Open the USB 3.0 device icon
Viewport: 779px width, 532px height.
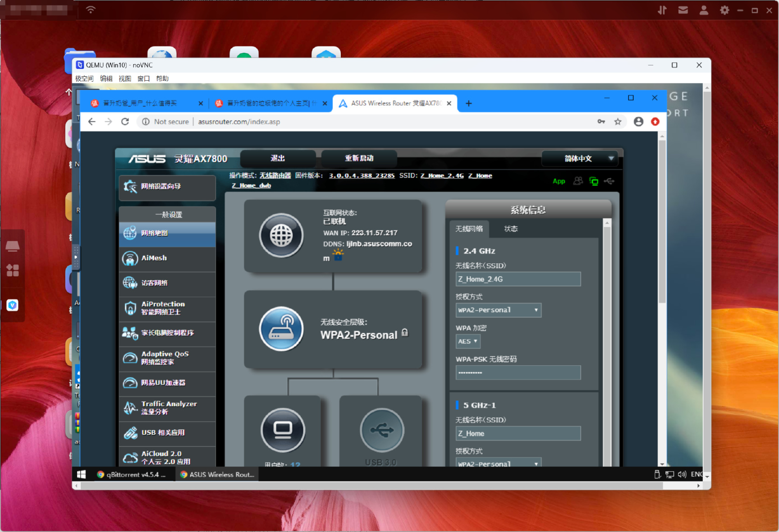click(x=382, y=430)
